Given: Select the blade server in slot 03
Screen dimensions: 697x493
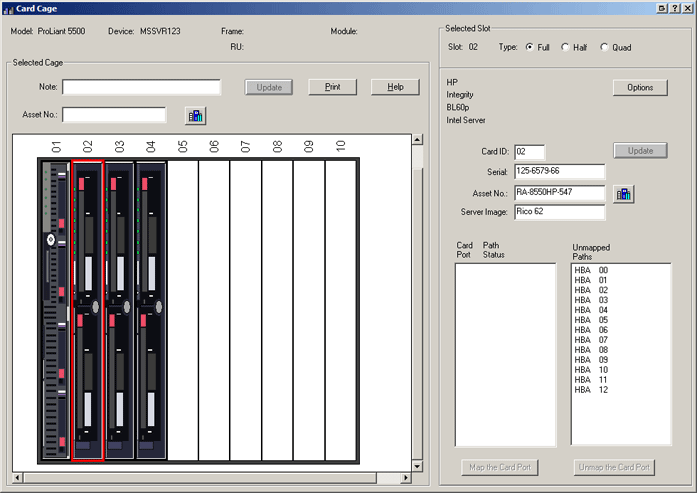Looking at the screenshot, I should 119,310.
